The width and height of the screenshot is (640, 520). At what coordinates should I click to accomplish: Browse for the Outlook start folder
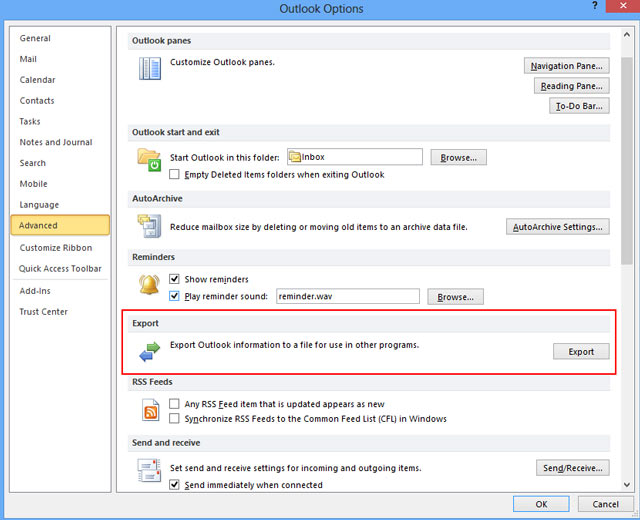tap(458, 158)
